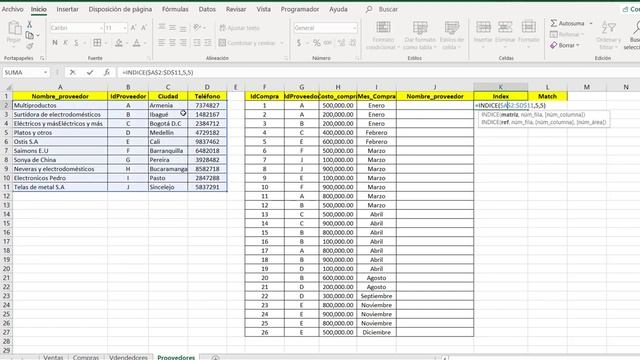Open the General number format dropdown
Screen dimensions: 640x360
coord(354,28)
